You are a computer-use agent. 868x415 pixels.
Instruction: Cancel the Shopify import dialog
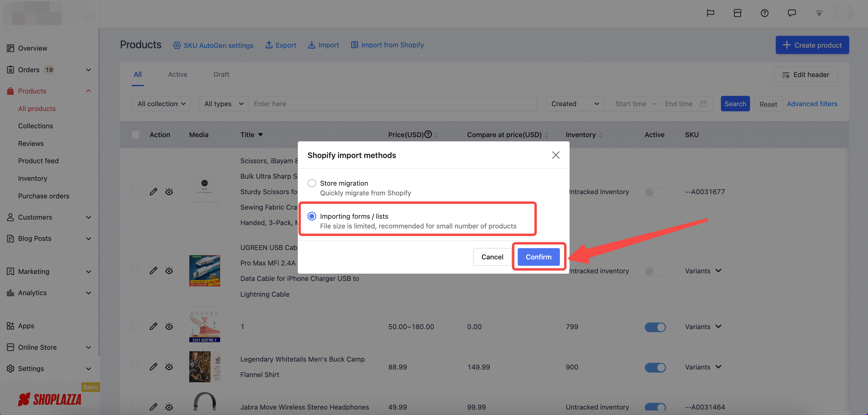[x=492, y=257]
